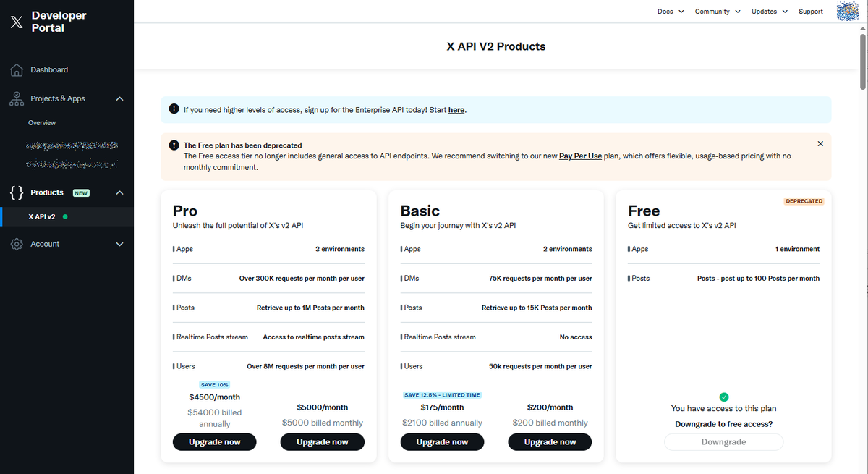The height and width of the screenshot is (474, 868).
Task: Click '1 environment' in Free plan
Action: (x=797, y=249)
